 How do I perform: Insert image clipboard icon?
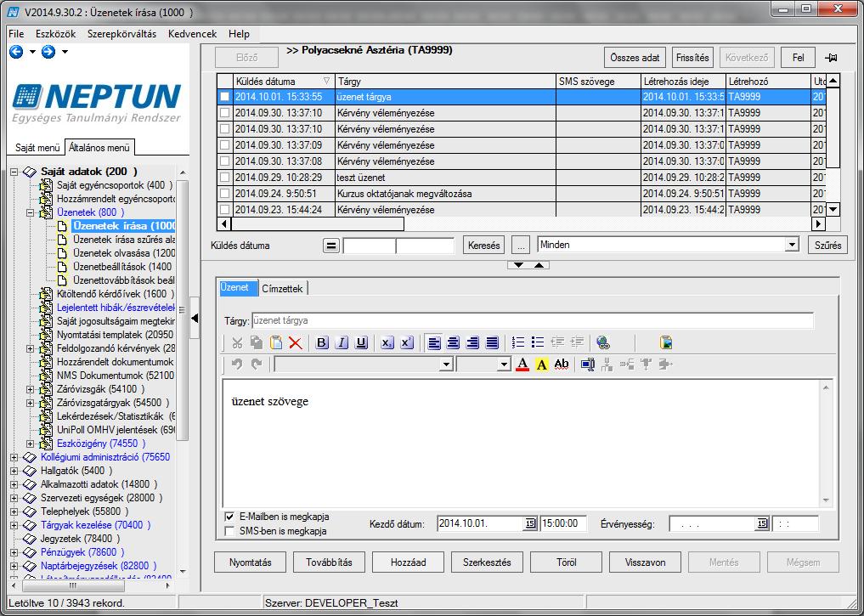(x=666, y=342)
